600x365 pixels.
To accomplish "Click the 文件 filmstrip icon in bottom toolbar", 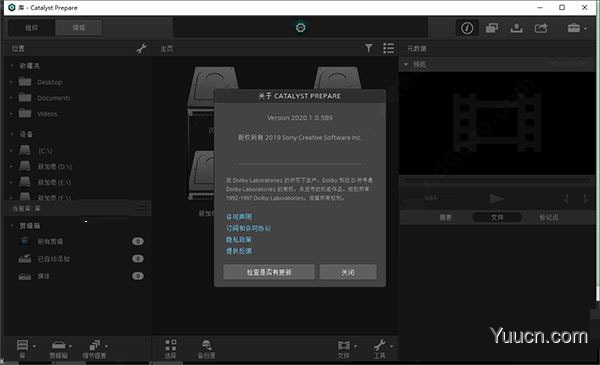I will [344, 345].
